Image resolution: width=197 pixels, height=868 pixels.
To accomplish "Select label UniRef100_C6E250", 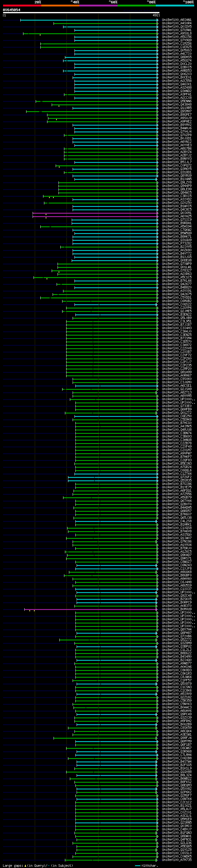I will click(176, 416).
